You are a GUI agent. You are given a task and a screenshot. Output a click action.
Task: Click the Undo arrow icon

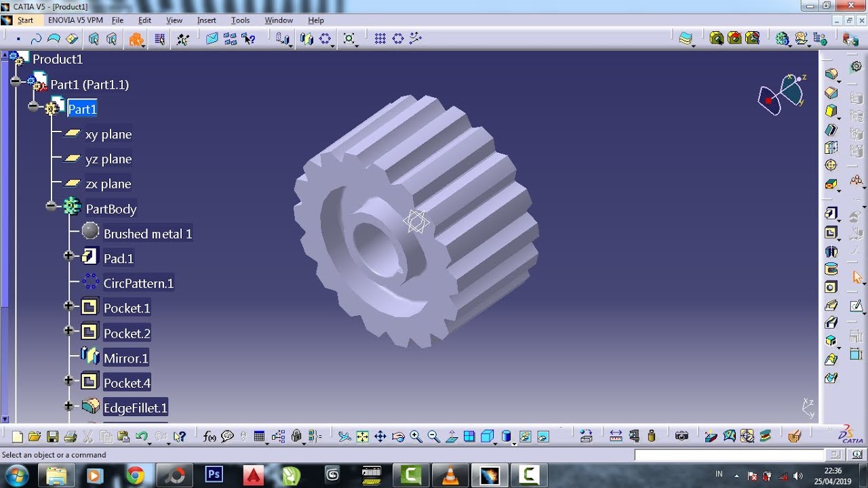coord(142,436)
